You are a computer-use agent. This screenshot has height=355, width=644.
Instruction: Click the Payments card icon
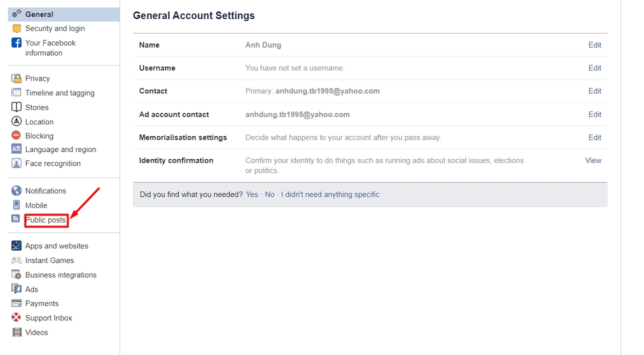pos(17,304)
